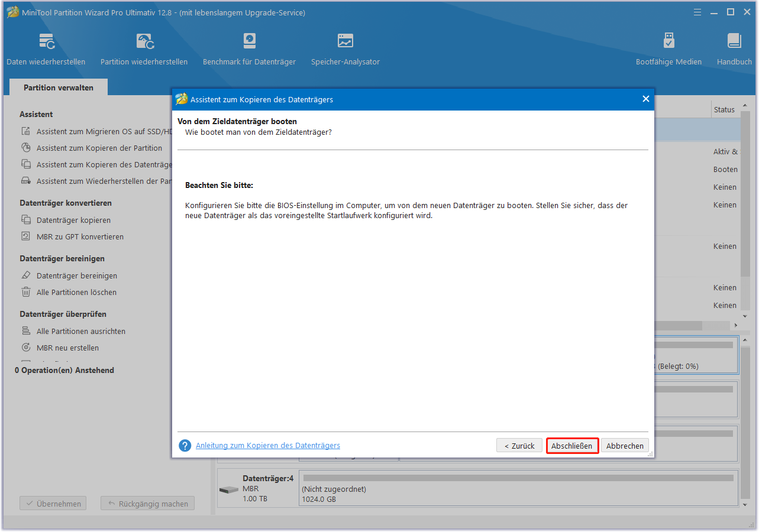Click the horizontal scrollbar right arrow
This screenshot has width=759, height=532.
pos(736,325)
